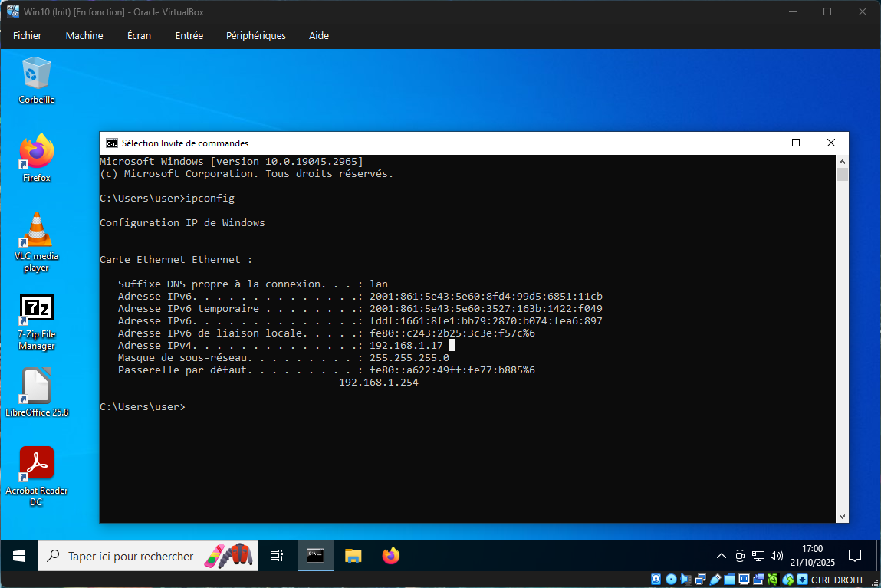The image size is (881, 588).
Task: Click the Firefox icon in the taskbar
Action: [391, 556]
